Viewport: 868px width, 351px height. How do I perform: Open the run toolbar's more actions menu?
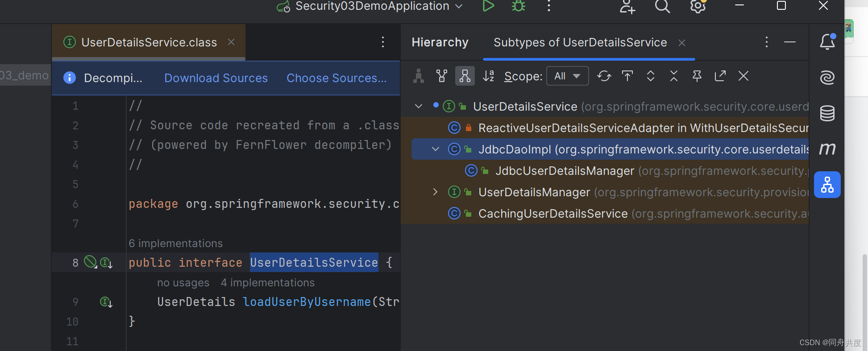tap(549, 6)
